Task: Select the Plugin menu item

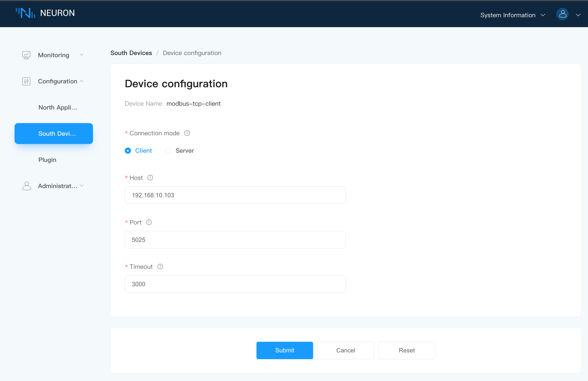Action: click(47, 160)
